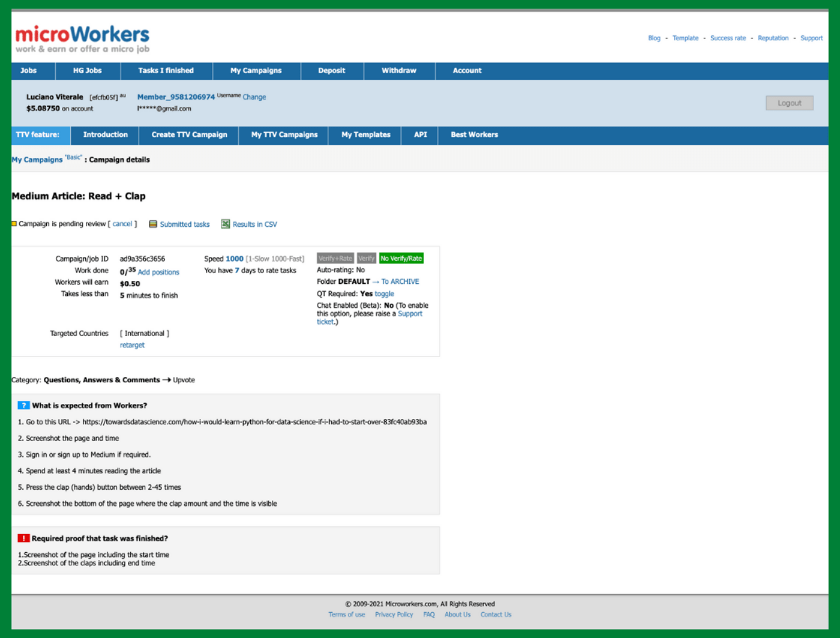Image resolution: width=840 pixels, height=638 pixels.
Task: Click Member_9581206974 username link
Action: (x=176, y=97)
